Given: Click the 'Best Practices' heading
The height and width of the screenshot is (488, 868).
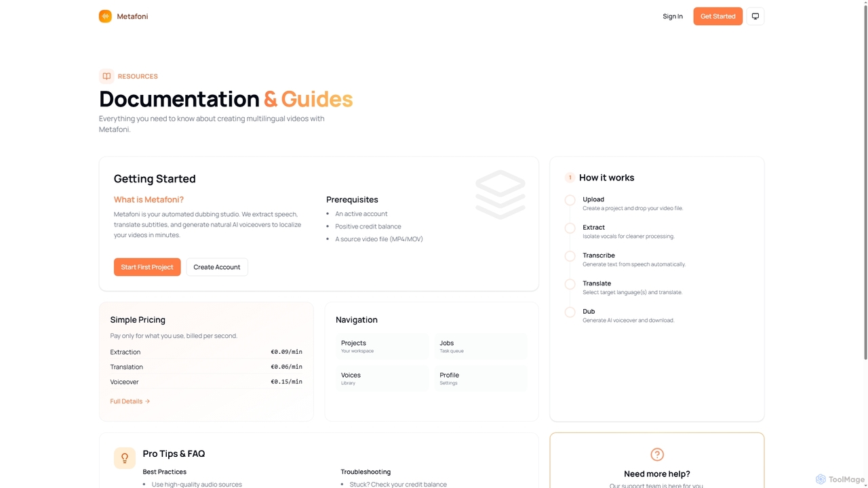Looking at the screenshot, I should [164, 472].
